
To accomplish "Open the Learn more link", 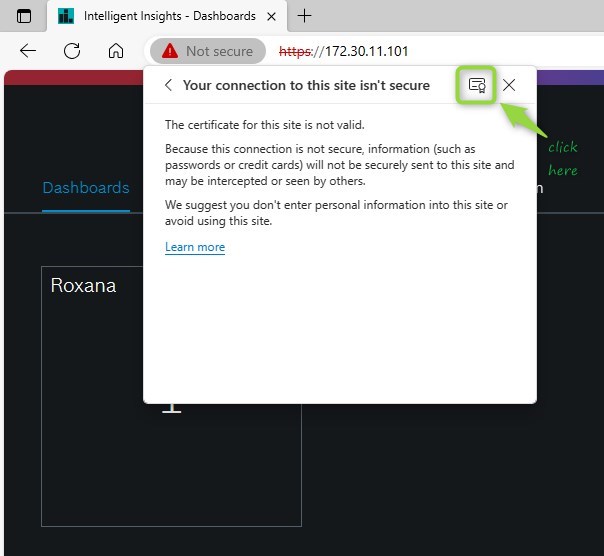I will coord(195,247).
